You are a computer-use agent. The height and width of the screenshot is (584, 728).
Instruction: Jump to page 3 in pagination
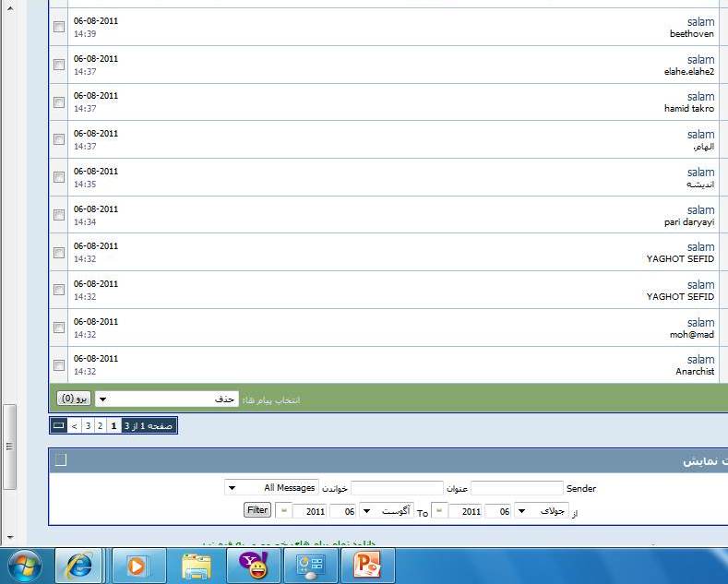point(88,426)
